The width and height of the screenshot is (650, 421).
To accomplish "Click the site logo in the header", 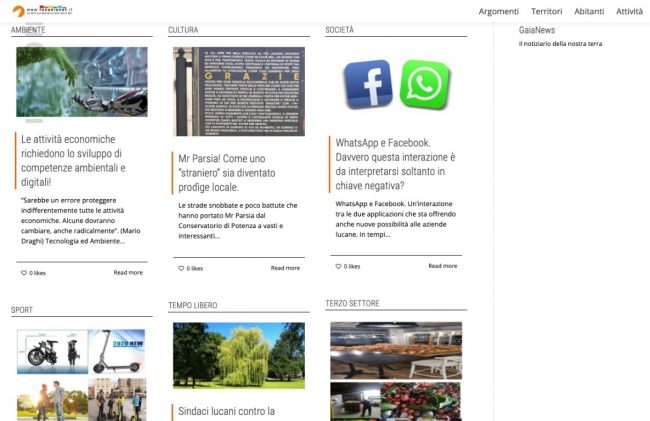I will pyautogui.click(x=43, y=10).
